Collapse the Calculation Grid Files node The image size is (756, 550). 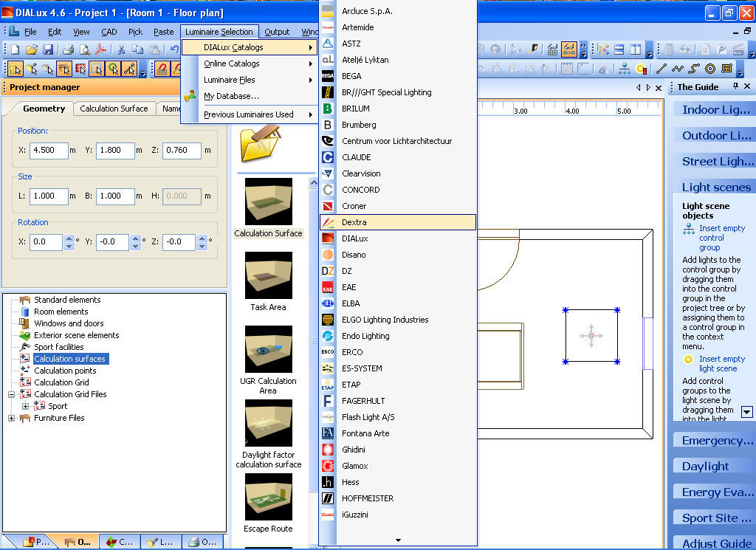click(11, 394)
